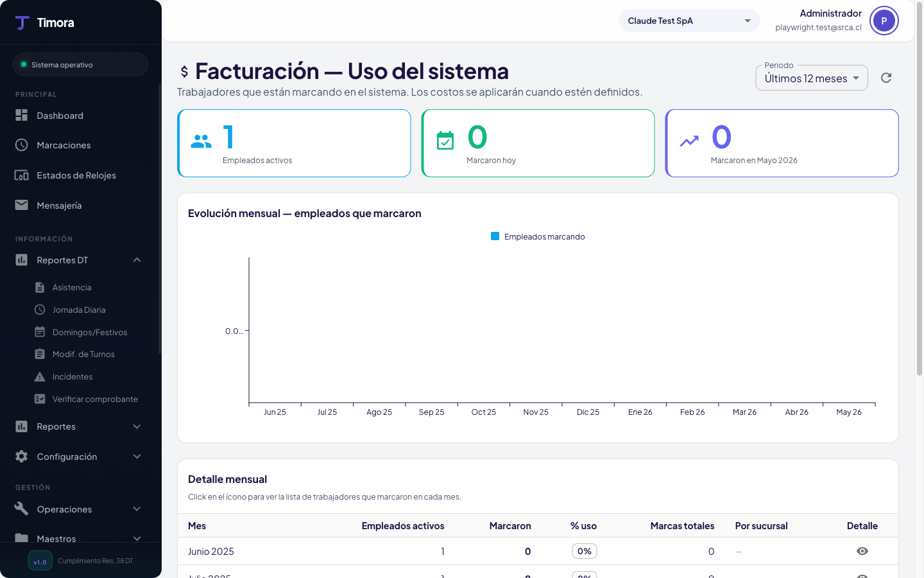This screenshot has height=578, width=924.
Task: Click the Reportes bar chart icon
Action: click(22, 426)
